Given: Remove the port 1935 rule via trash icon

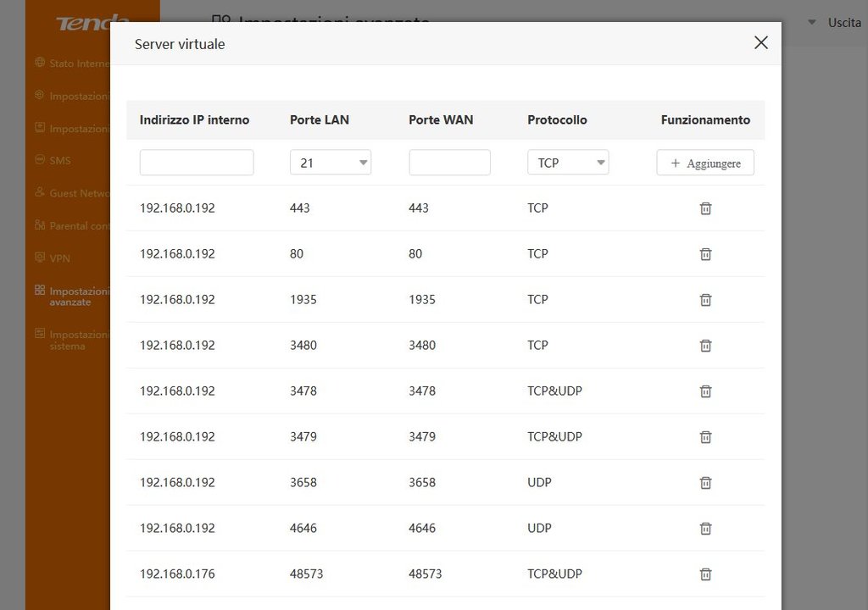Looking at the screenshot, I should click(705, 300).
